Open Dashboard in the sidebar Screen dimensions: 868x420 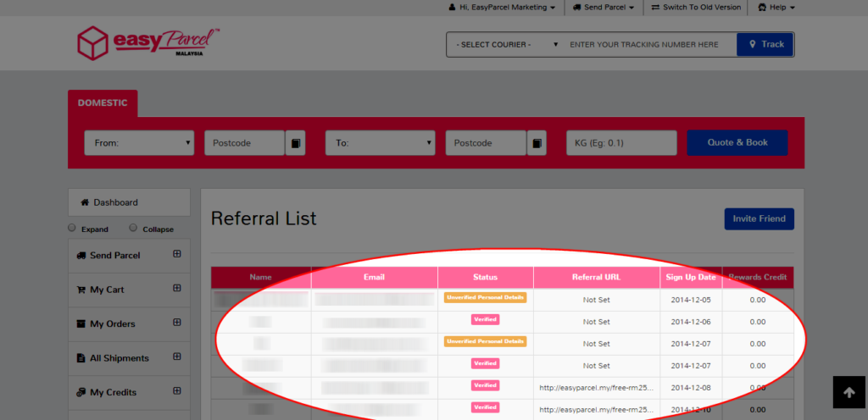click(x=129, y=202)
